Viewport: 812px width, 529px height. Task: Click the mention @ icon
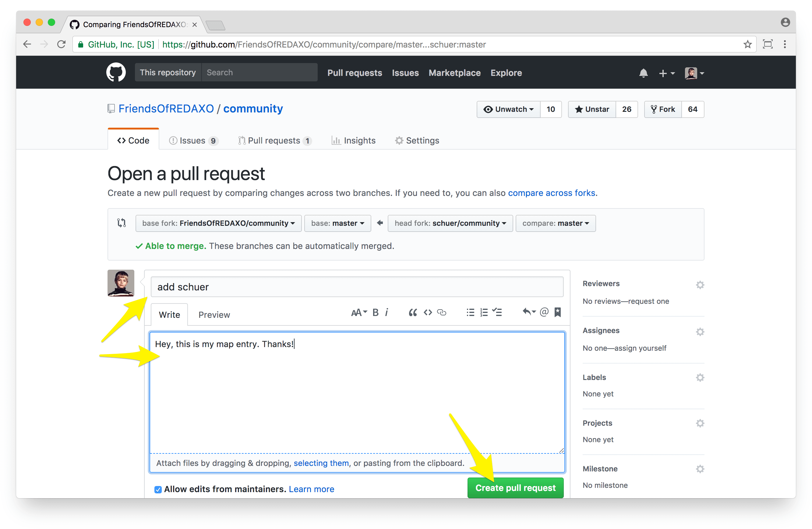(x=544, y=312)
